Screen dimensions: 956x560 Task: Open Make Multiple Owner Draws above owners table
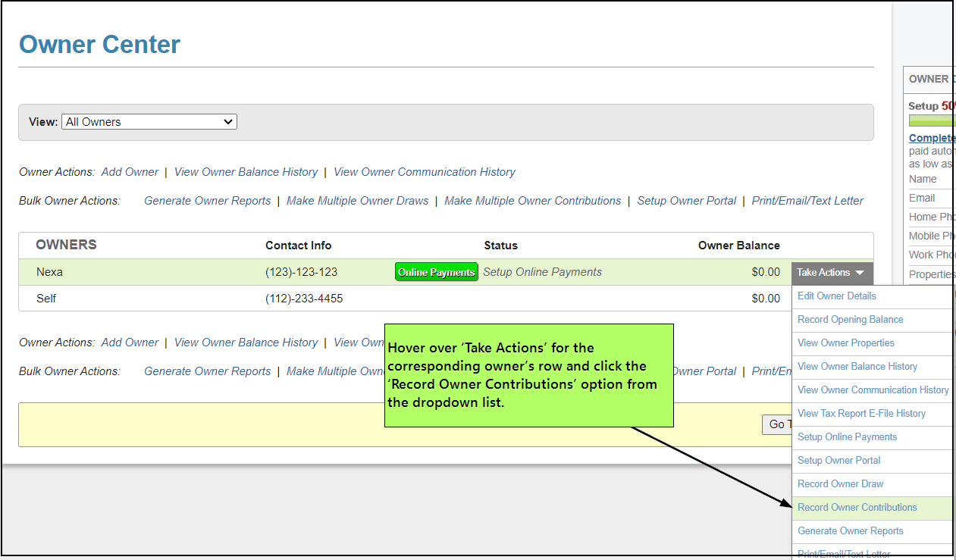pyautogui.click(x=357, y=201)
